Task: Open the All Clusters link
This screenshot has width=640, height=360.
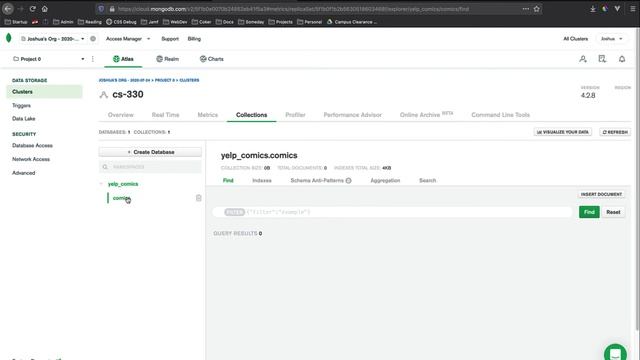Action: click(x=576, y=39)
